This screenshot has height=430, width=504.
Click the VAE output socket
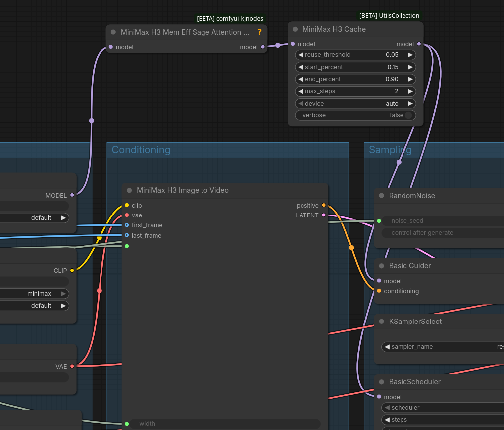click(72, 366)
